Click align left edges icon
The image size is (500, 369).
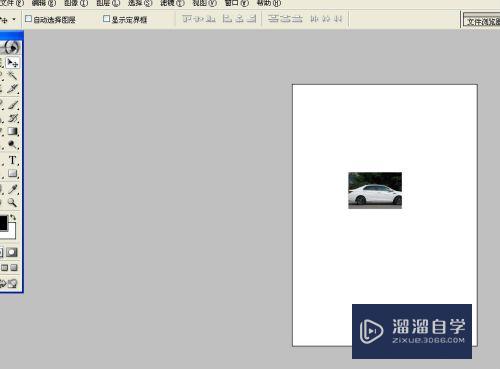(227, 19)
